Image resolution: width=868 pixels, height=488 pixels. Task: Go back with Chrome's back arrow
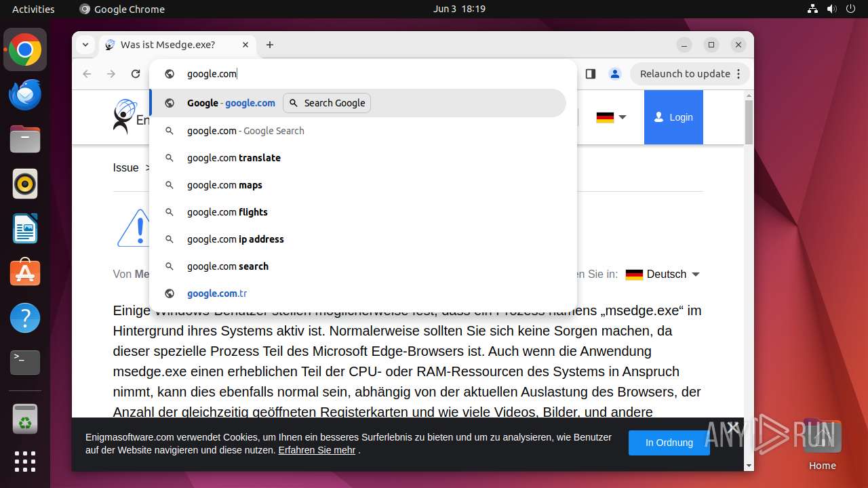[87, 74]
